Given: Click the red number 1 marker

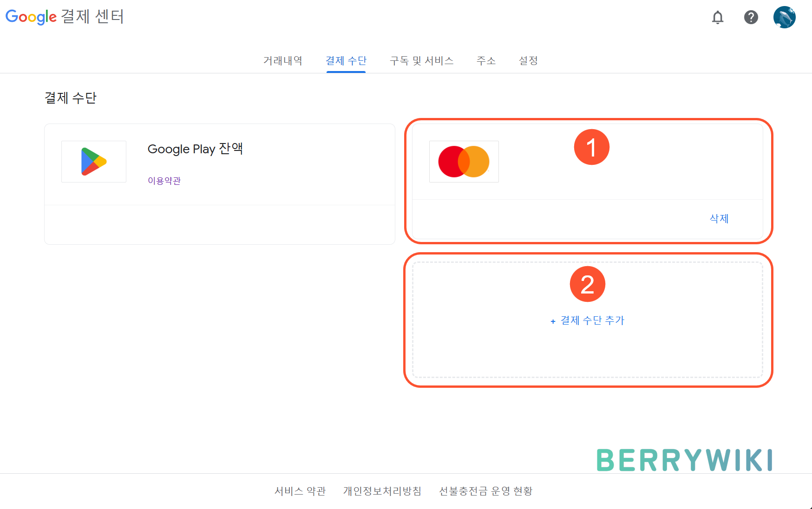Looking at the screenshot, I should [592, 147].
